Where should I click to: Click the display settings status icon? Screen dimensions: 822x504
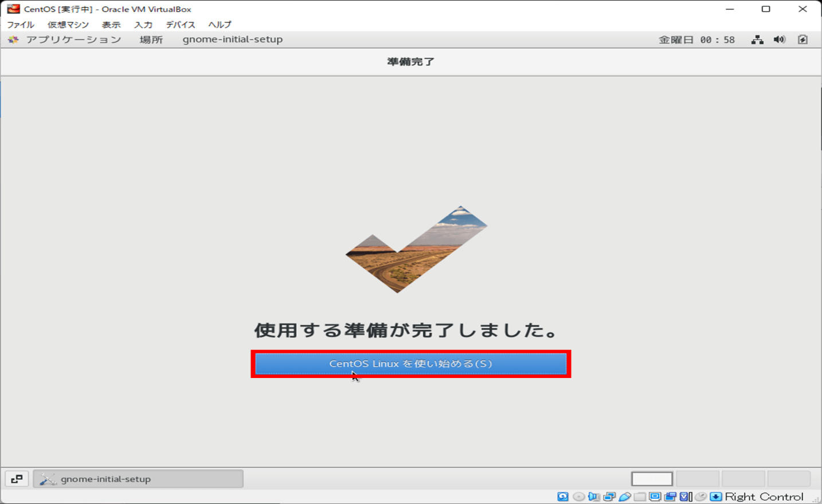coord(655,497)
